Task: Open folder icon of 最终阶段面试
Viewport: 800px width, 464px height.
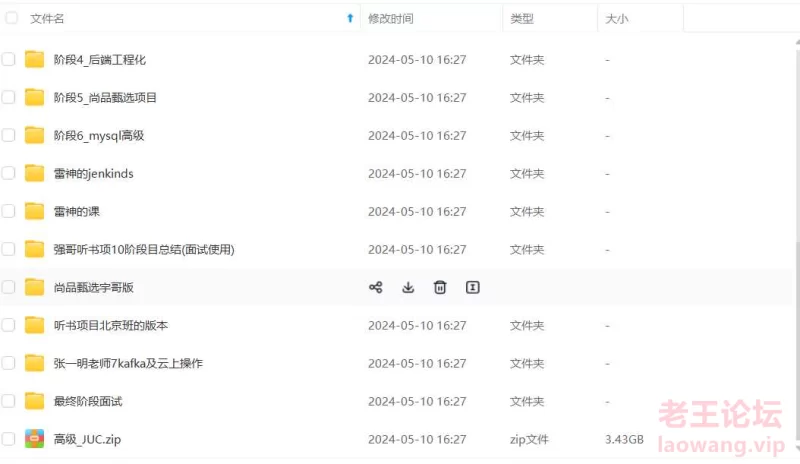Action: (x=34, y=401)
